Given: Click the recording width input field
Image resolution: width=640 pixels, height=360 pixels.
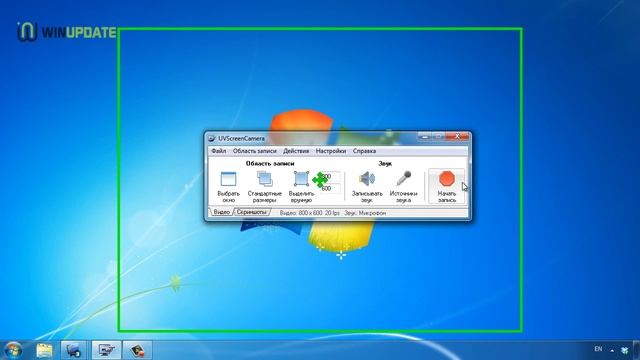Looking at the screenshot, I should (x=331, y=177).
